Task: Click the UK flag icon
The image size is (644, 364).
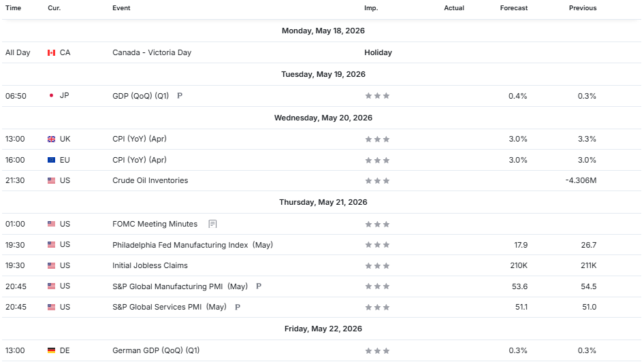Action: pos(51,139)
